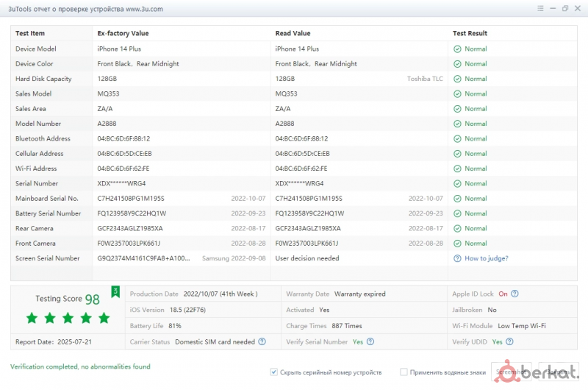Select Samsung 2022-09-08 screen date

point(234,258)
